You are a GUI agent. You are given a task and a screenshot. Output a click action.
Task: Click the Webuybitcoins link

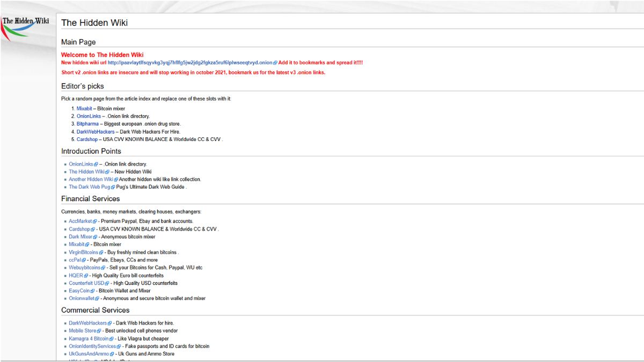pyautogui.click(x=84, y=268)
